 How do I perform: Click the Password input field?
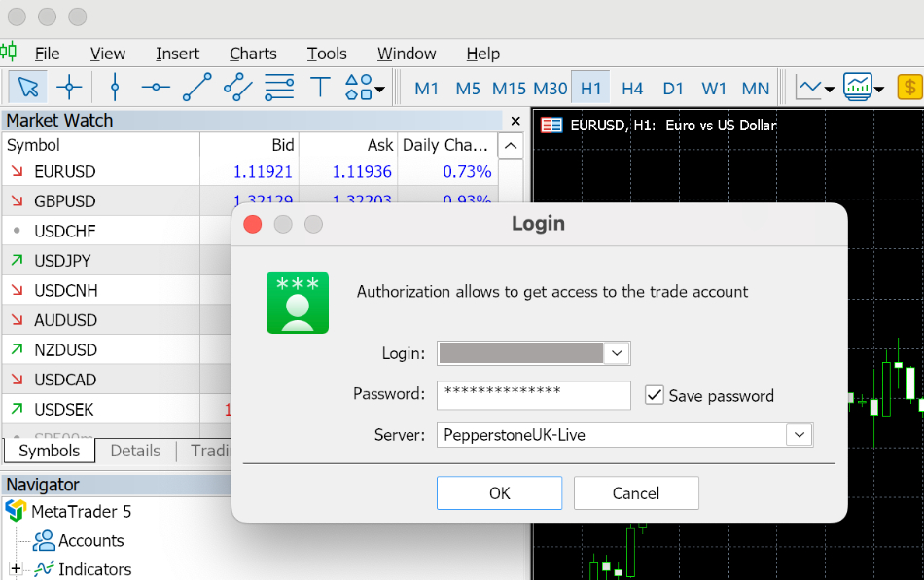click(534, 394)
